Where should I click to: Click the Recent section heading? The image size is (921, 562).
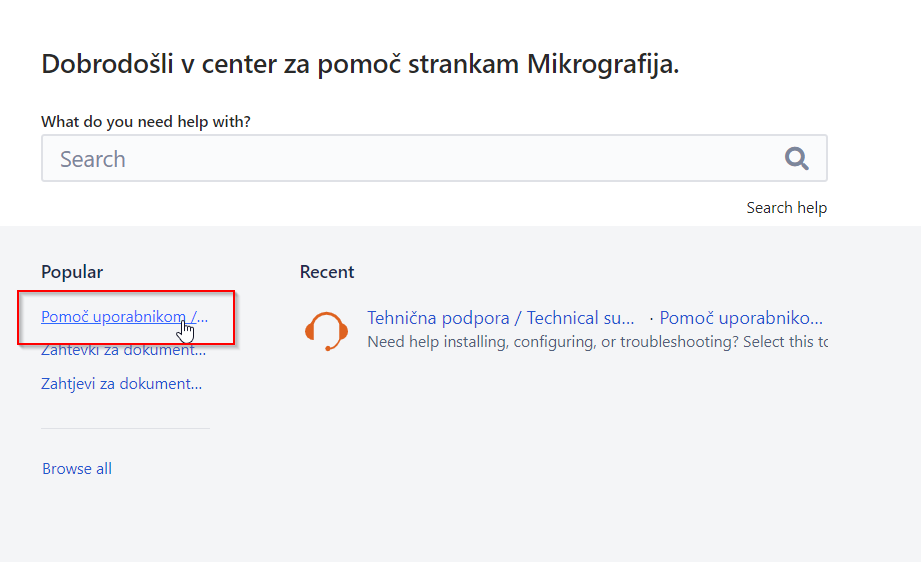(x=327, y=272)
